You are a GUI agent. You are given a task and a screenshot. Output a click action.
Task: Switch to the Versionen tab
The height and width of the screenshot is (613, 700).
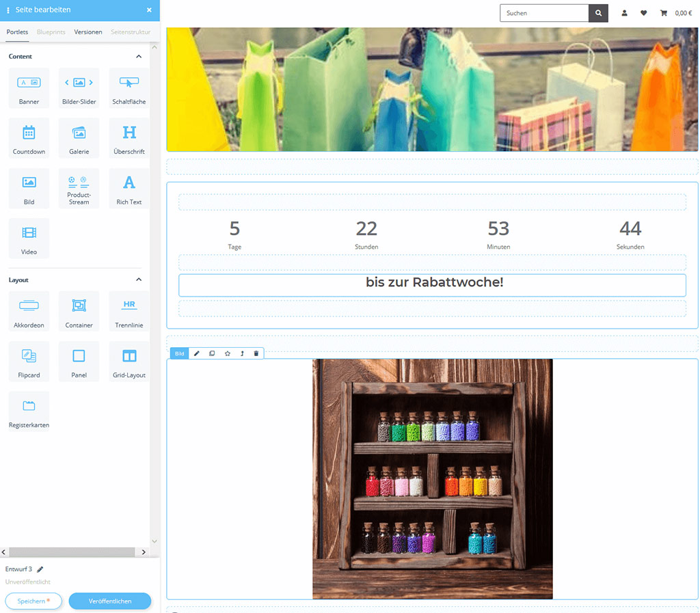point(88,32)
